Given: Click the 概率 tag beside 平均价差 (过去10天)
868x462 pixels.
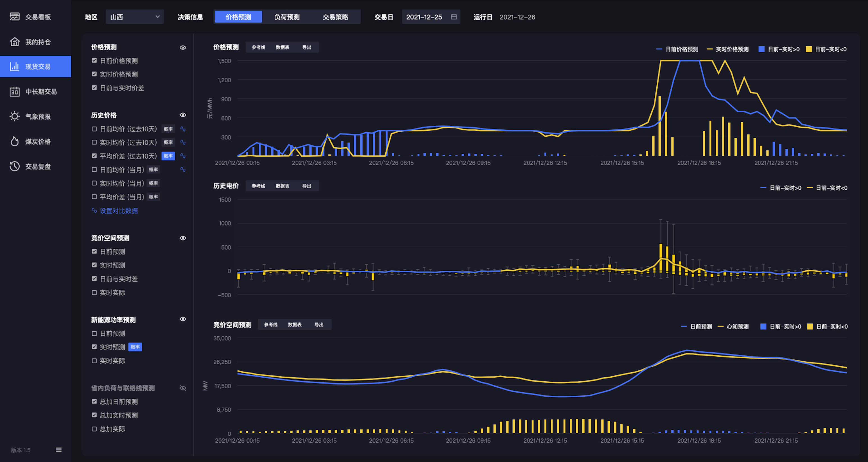Looking at the screenshot, I should [168, 156].
